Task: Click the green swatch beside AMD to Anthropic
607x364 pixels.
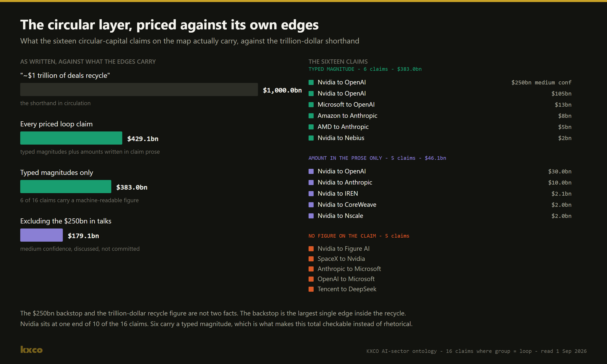Action: pos(311,127)
